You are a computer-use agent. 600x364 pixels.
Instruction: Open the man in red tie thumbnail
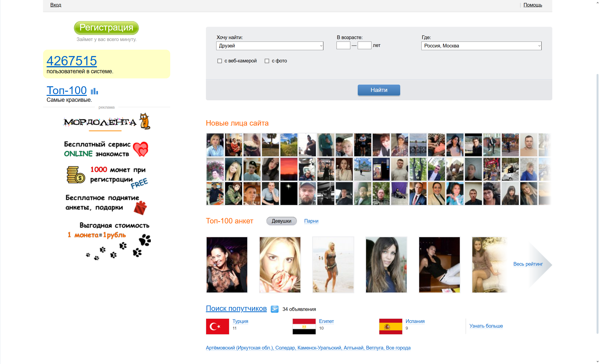point(418,193)
